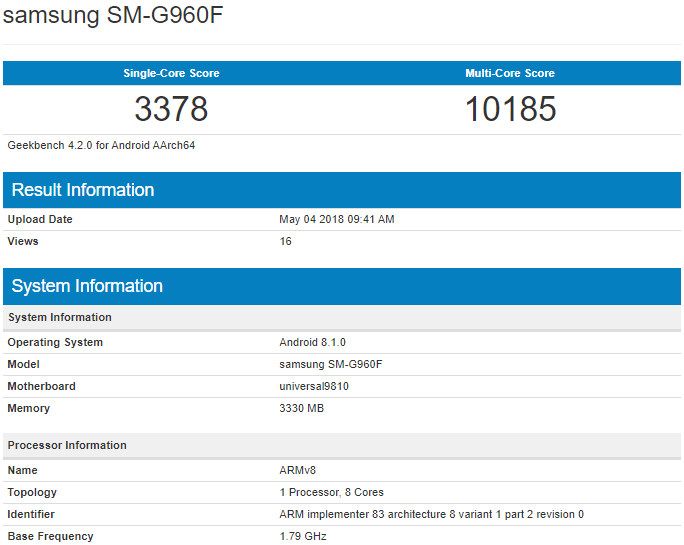
Task: Click the Upload Date value May 04 2018
Action: point(336,219)
